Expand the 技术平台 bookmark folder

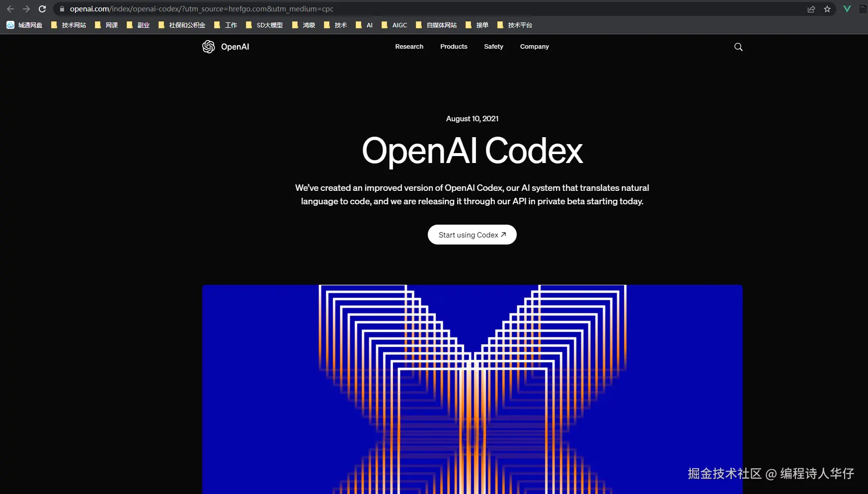pyautogui.click(x=515, y=25)
